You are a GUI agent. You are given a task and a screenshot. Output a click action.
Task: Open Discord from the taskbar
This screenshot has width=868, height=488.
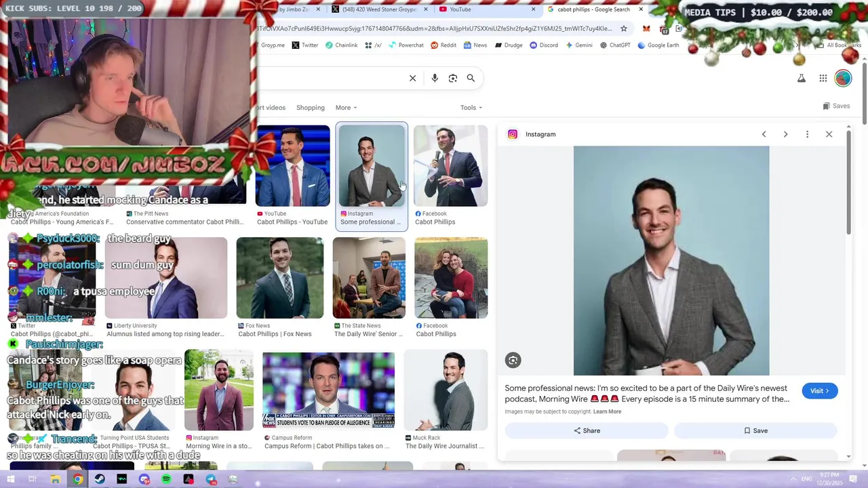tap(144, 479)
